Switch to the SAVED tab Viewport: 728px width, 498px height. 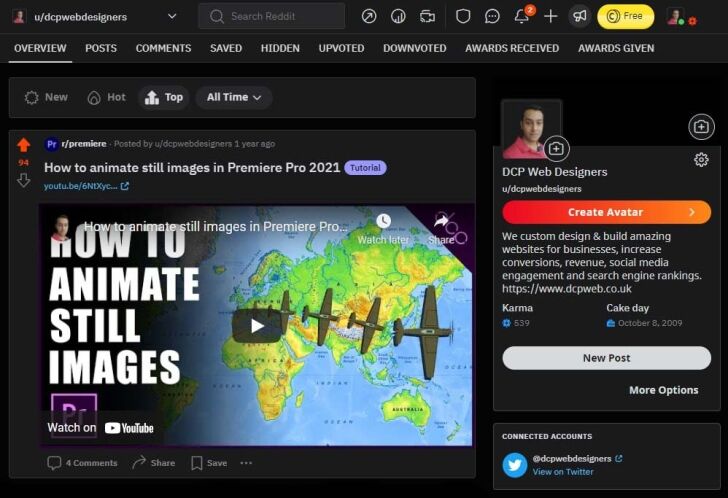[x=226, y=48]
